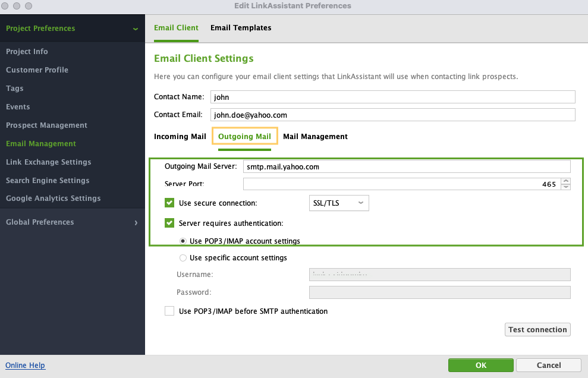Open Search Engine Settings in sidebar

click(x=48, y=181)
